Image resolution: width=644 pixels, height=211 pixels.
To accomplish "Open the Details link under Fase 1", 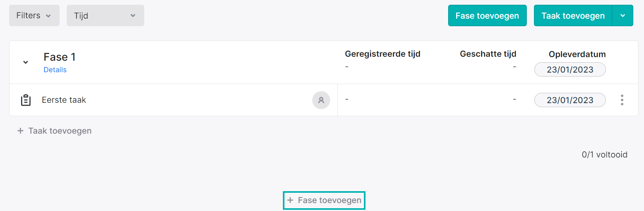I will coord(55,70).
